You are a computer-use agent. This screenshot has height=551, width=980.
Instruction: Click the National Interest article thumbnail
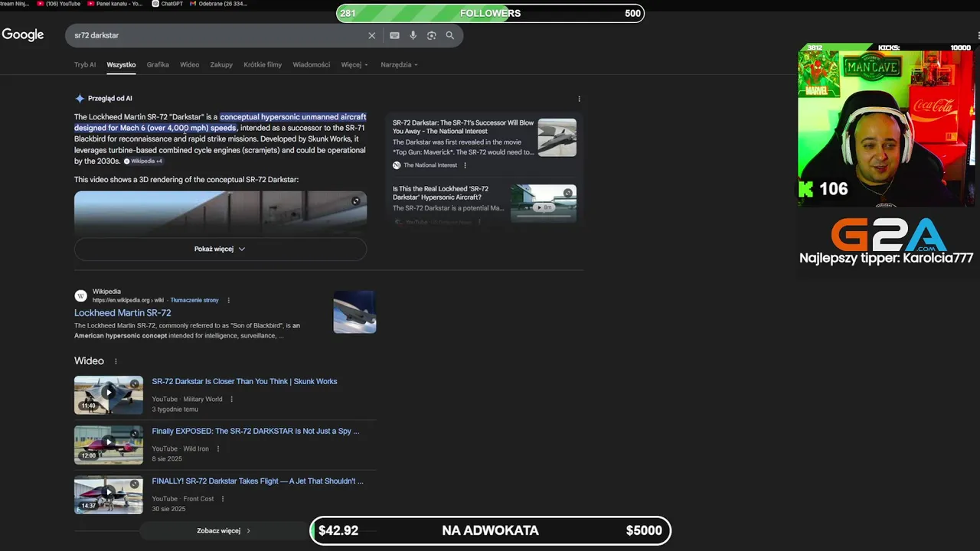pos(557,137)
